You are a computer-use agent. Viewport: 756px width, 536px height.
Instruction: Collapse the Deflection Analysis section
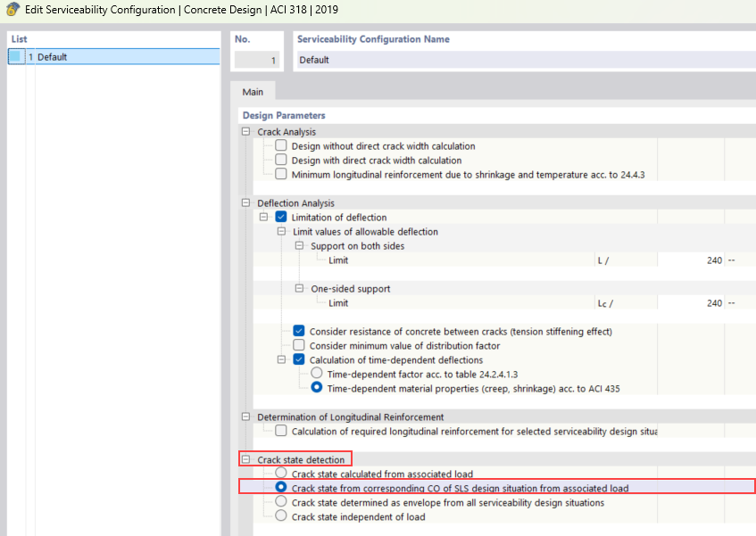[x=244, y=202]
